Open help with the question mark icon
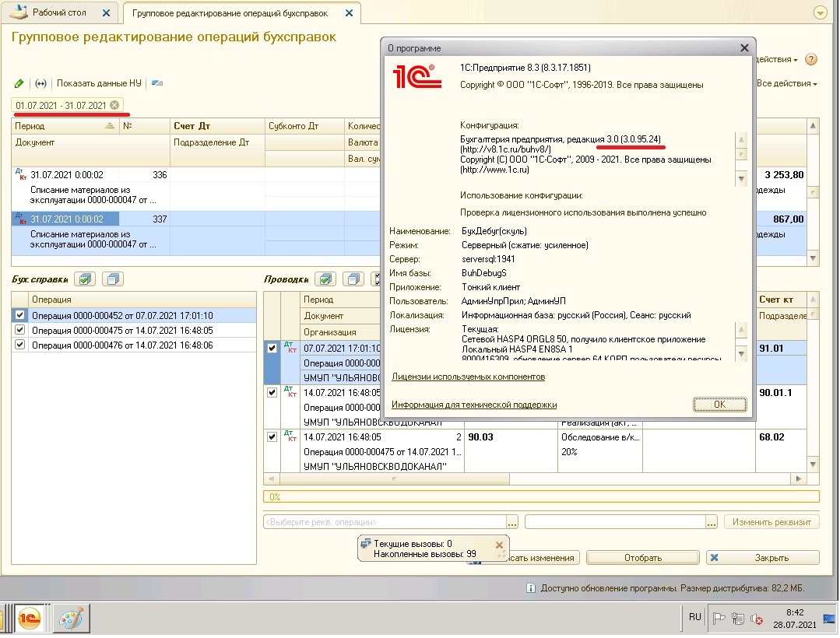The height and width of the screenshot is (638, 840). pos(811,59)
